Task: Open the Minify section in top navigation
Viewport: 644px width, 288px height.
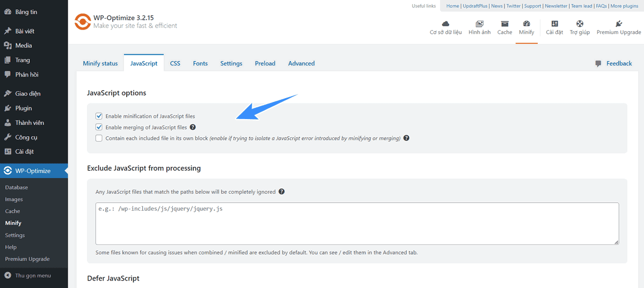Action: point(526,28)
